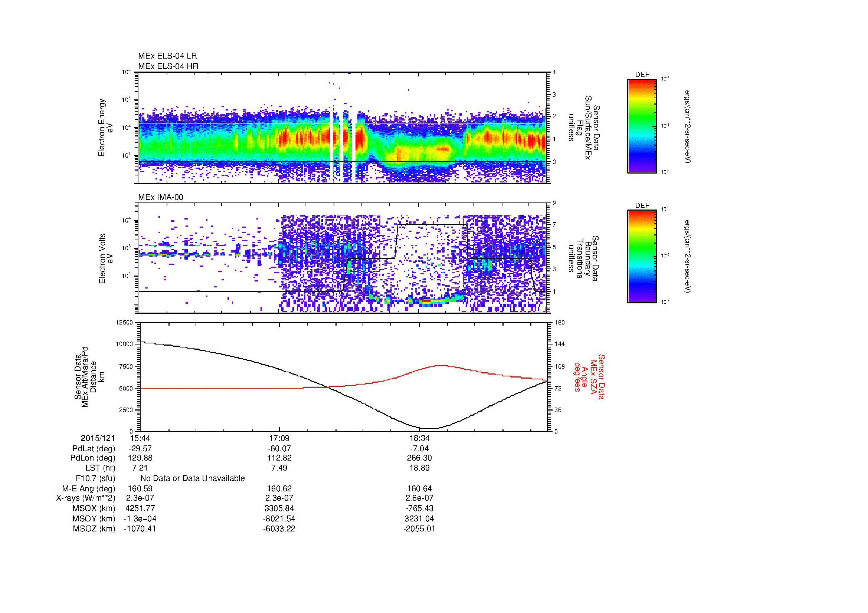This screenshot has height=613, width=868.
Task: Click the 'MEx IMA-00' panel title
Action: [161, 197]
